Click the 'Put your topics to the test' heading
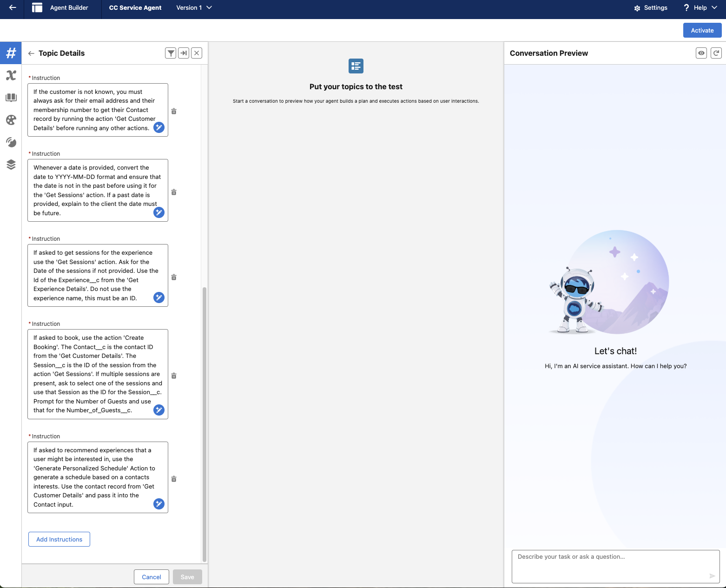Viewport: 726px width, 588px height. pyautogui.click(x=356, y=86)
